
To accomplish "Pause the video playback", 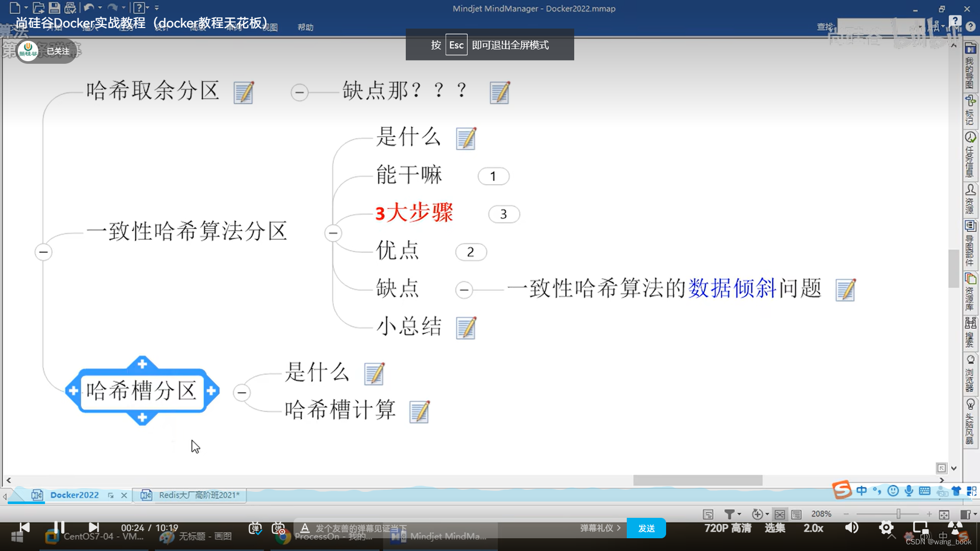I will click(x=59, y=528).
